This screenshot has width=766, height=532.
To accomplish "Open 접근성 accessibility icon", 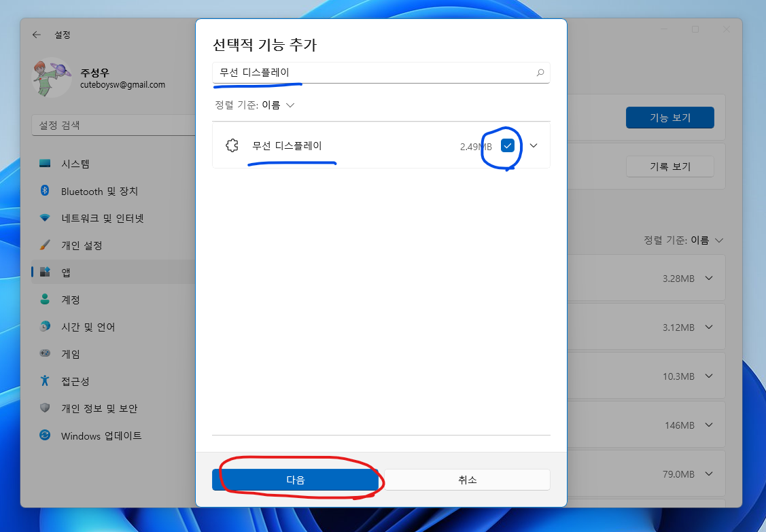I will [x=45, y=380].
